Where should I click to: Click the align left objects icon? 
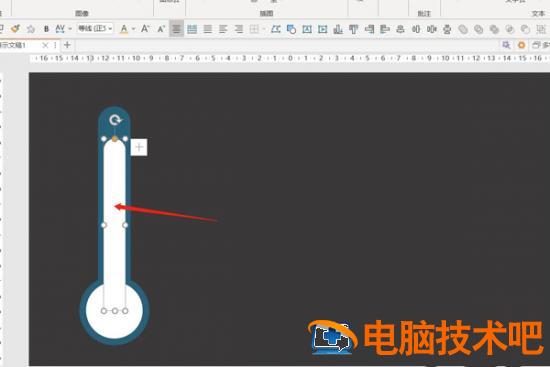click(385, 29)
